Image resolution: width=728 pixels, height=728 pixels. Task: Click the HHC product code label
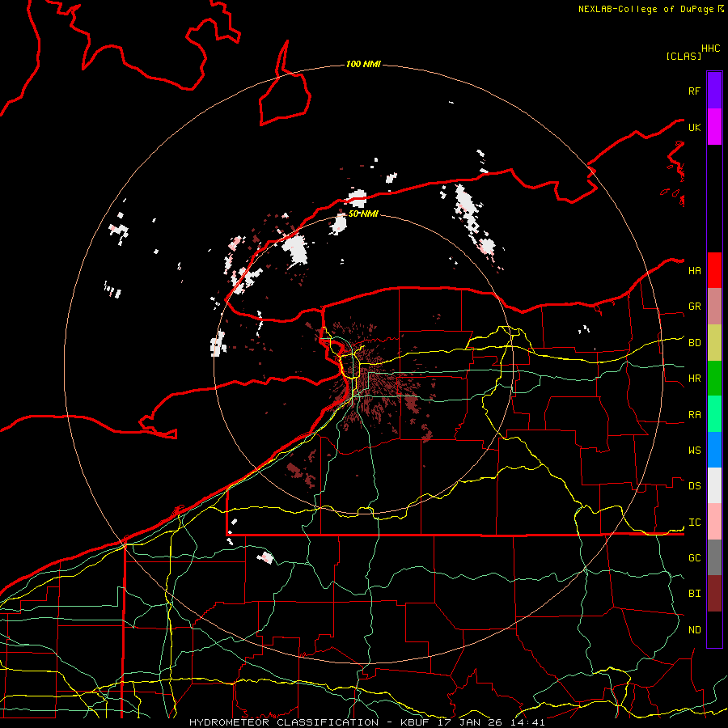711,49
